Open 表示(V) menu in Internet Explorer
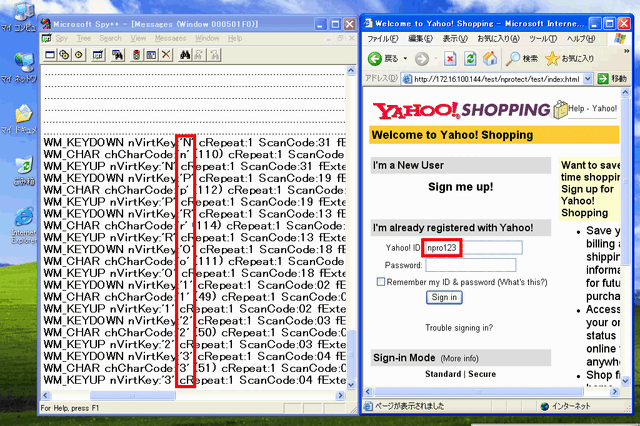Screen dimensions: 640x426 [455, 39]
